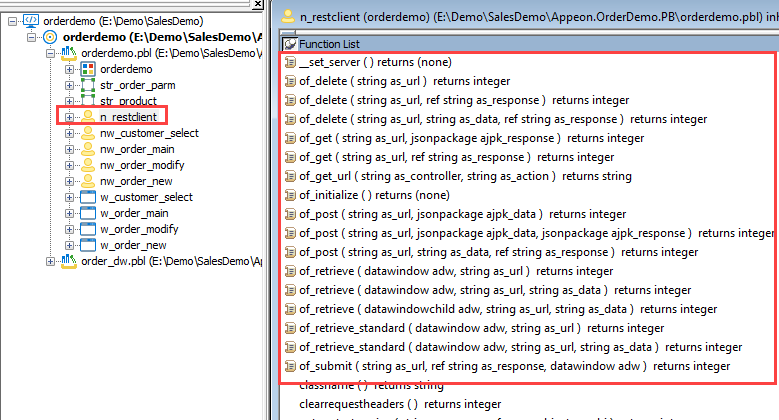Click the nw_customer_select user object icon
The image size is (779, 420).
click(x=88, y=133)
